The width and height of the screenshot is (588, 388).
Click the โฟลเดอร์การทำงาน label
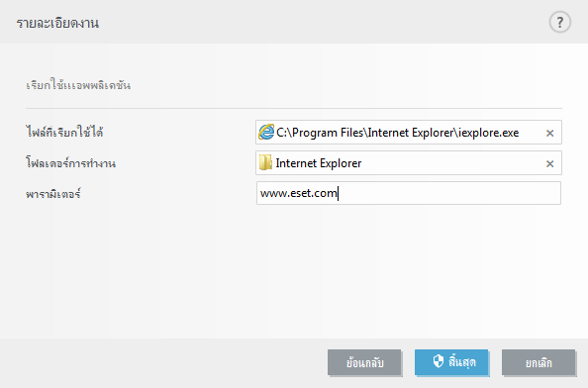[x=71, y=163]
